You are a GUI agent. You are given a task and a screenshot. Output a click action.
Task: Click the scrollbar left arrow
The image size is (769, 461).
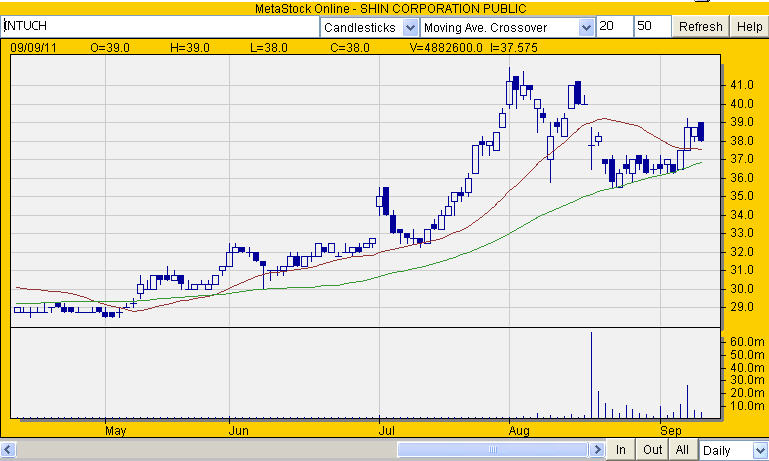[x=8, y=449]
